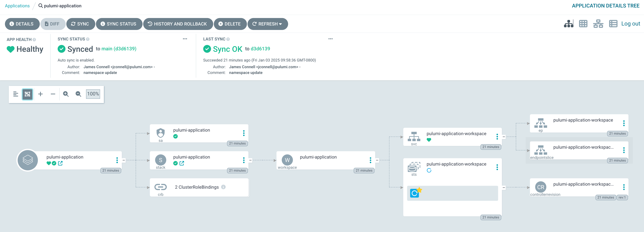Switch to the pods grid view icon
This screenshot has height=232, width=644.
click(x=583, y=24)
